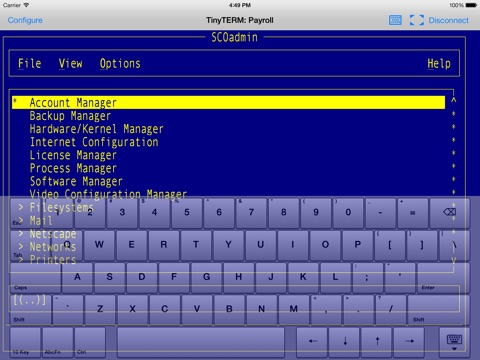
Task: Tap the Disconnect button
Action: coord(448,20)
